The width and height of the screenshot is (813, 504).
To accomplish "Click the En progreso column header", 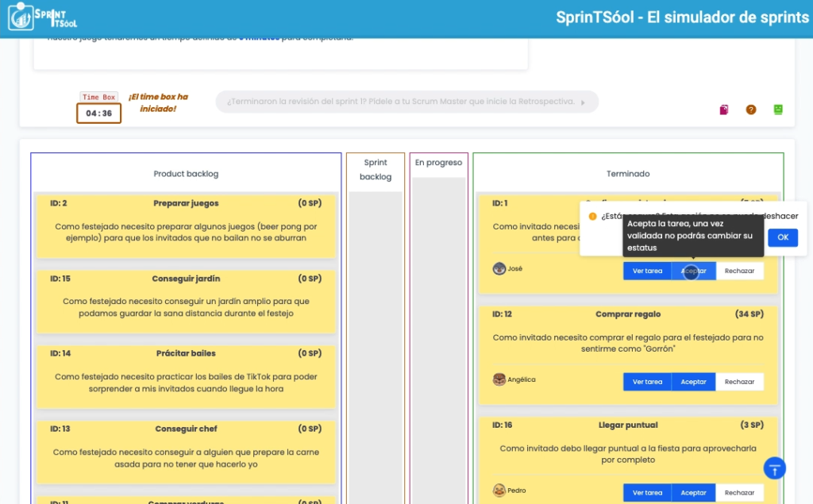I will pyautogui.click(x=438, y=162).
